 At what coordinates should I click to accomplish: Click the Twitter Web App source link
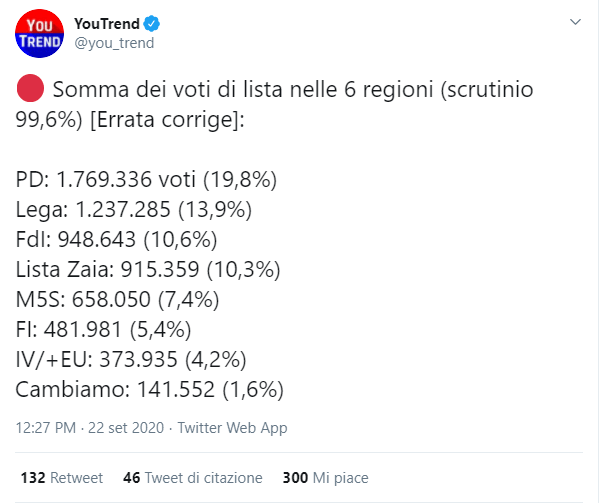[x=232, y=427]
